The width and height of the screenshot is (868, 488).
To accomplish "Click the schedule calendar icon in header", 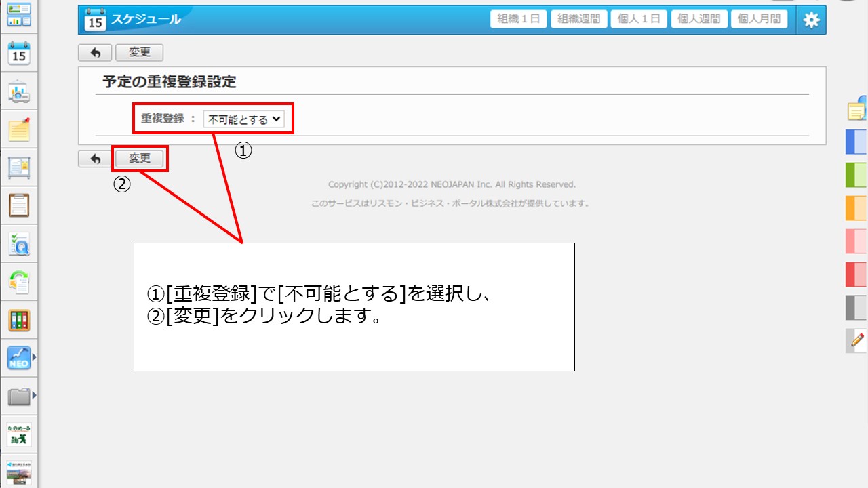I will coord(95,20).
